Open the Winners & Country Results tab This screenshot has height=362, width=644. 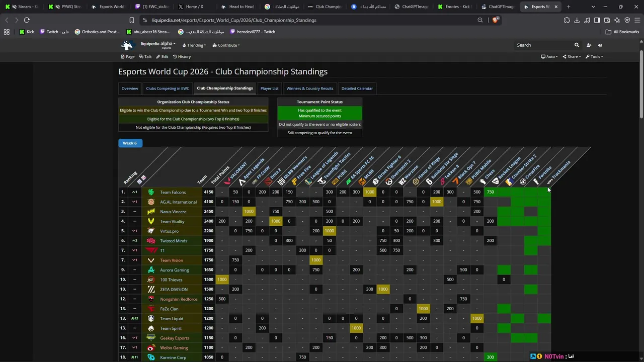tap(310, 88)
